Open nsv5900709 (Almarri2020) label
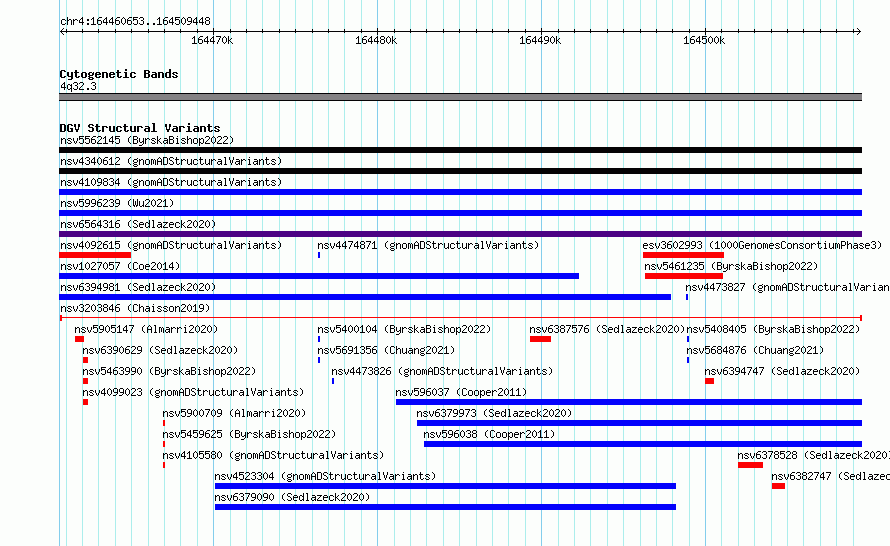 point(234,413)
